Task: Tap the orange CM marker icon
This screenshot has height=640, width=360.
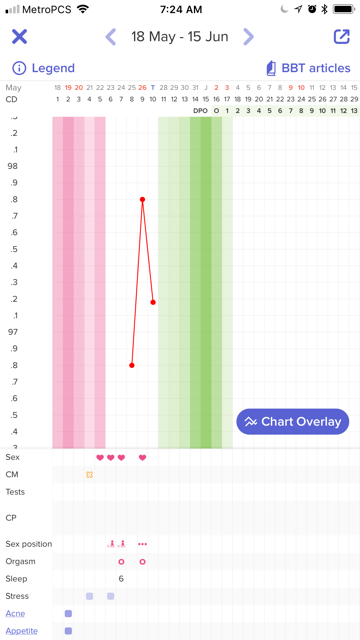Action: tap(89, 475)
